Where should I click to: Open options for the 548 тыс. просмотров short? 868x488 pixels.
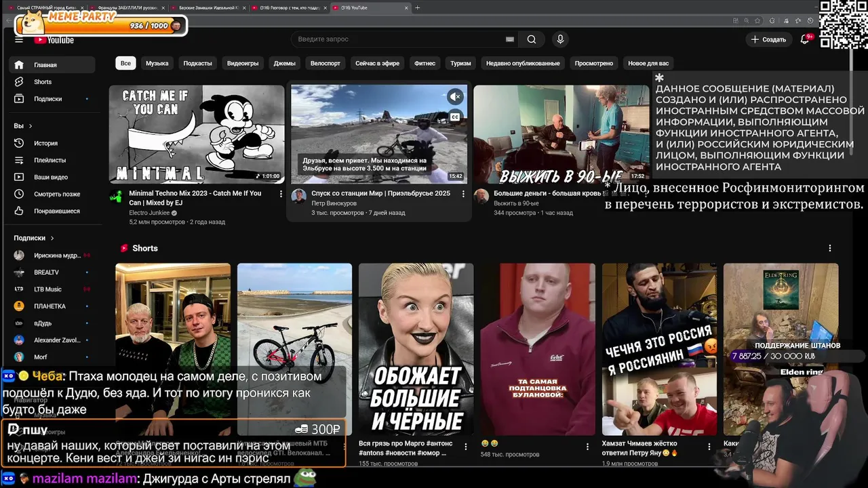click(x=589, y=445)
